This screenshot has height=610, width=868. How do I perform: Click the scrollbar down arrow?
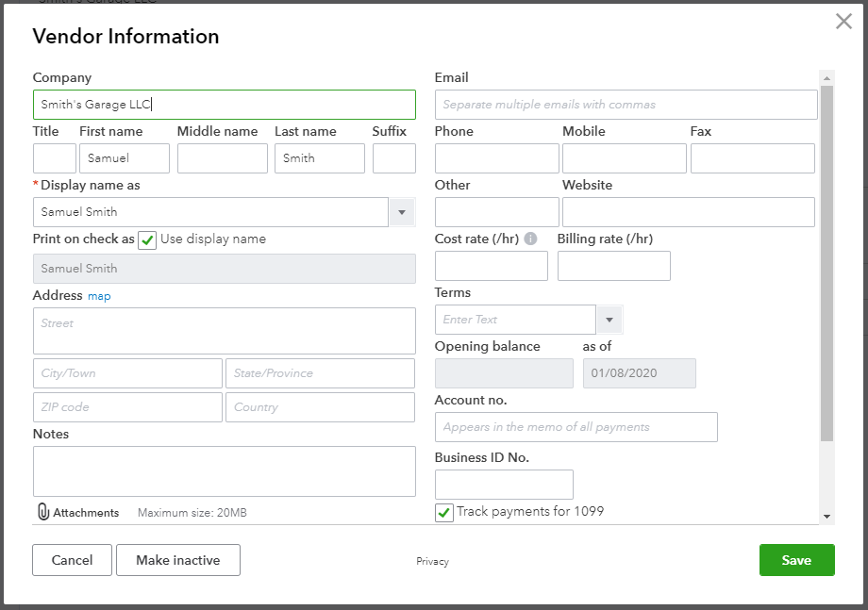click(x=826, y=517)
